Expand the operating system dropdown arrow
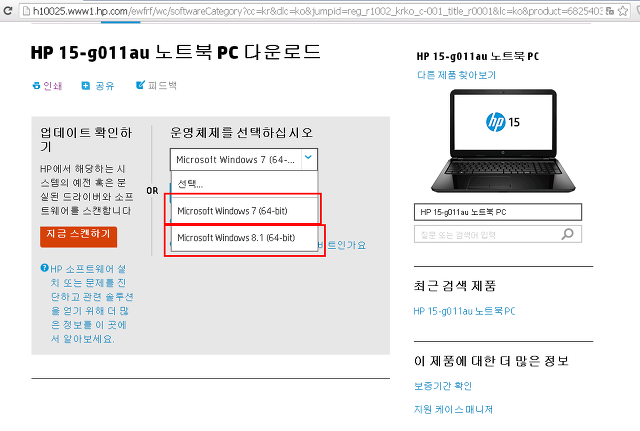Image resolution: width=640 pixels, height=431 pixels. pos(309,159)
